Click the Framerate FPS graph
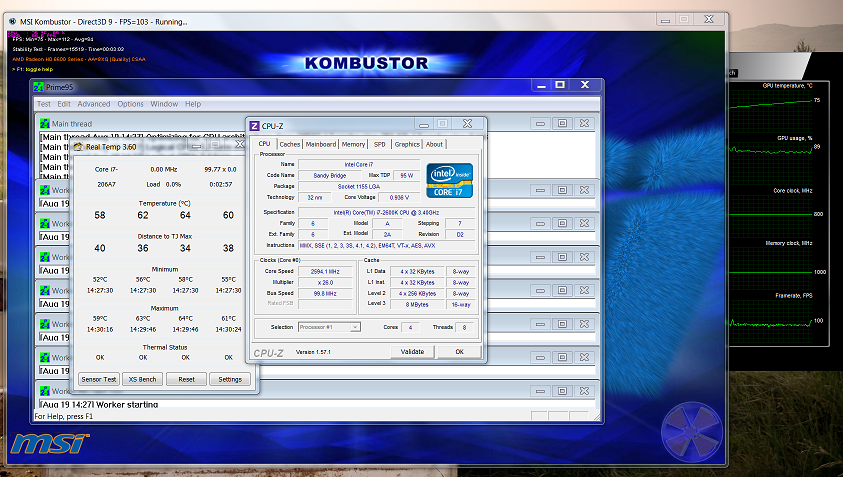 (x=771, y=323)
